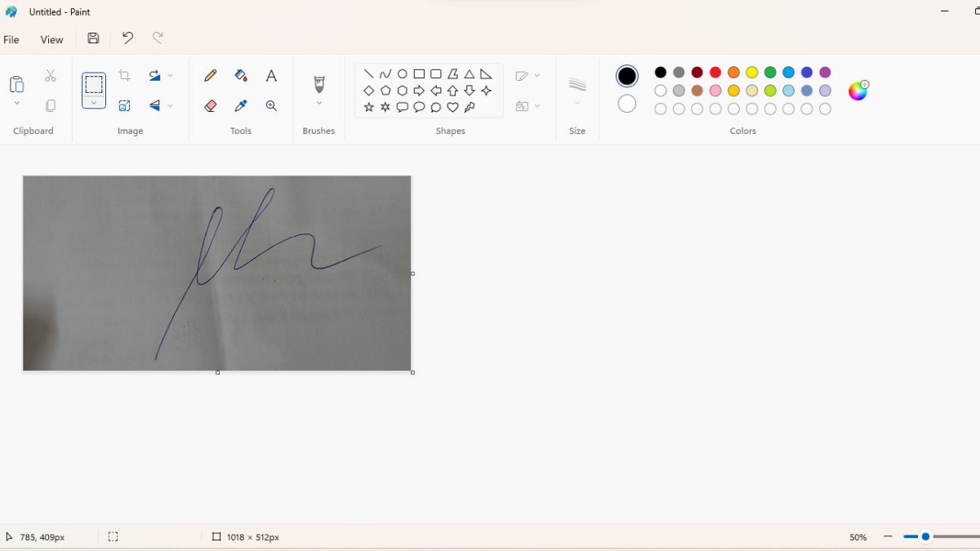Select the Magnifier tool
This screenshot has width=980, height=551.
point(271,105)
